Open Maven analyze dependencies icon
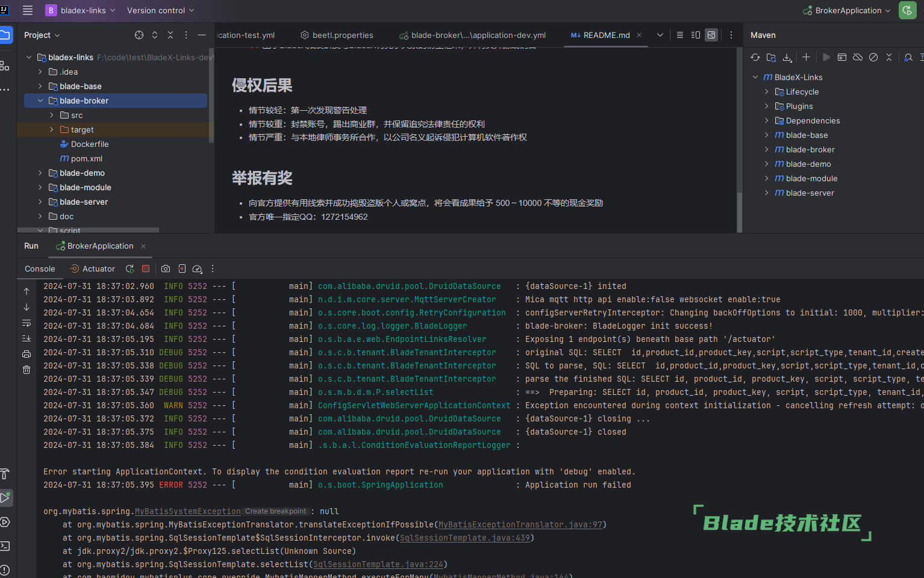Viewport: 924px width, 578px height. (908, 57)
